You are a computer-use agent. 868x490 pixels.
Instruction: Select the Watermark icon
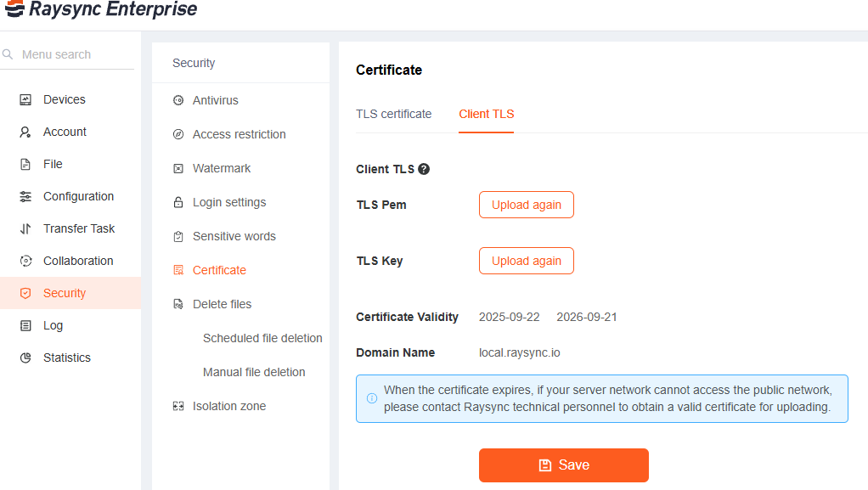pyautogui.click(x=178, y=168)
